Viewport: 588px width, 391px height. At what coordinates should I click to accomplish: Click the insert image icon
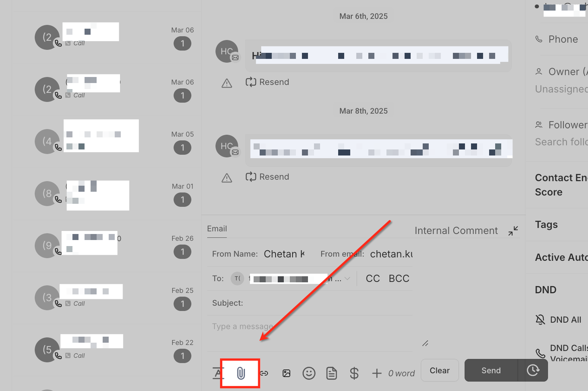[x=286, y=373]
